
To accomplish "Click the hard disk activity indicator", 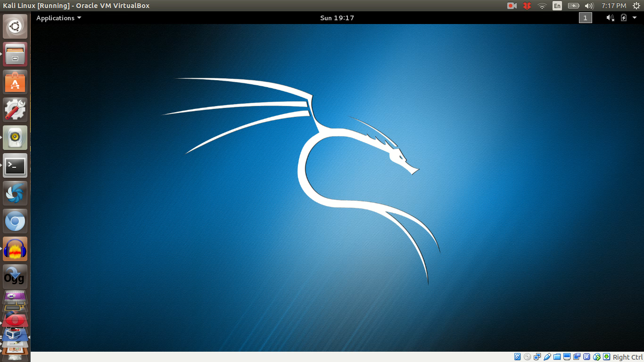I will (518, 357).
